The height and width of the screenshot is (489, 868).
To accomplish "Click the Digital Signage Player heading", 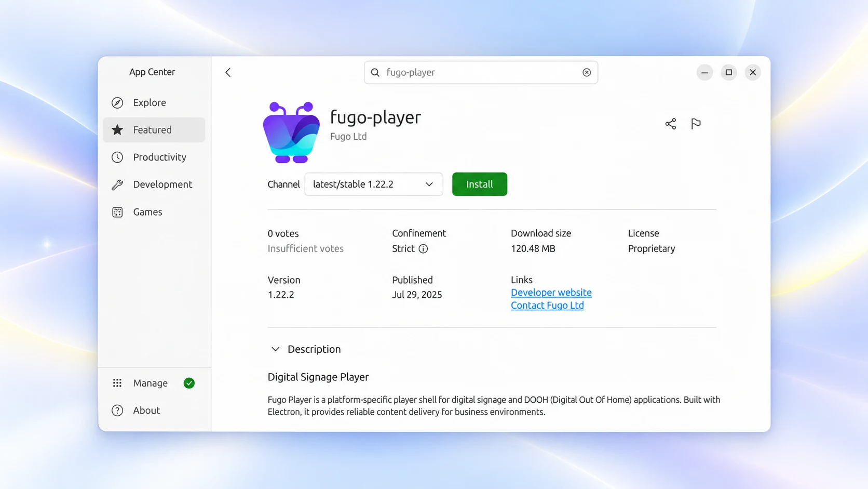I will pyautogui.click(x=318, y=377).
